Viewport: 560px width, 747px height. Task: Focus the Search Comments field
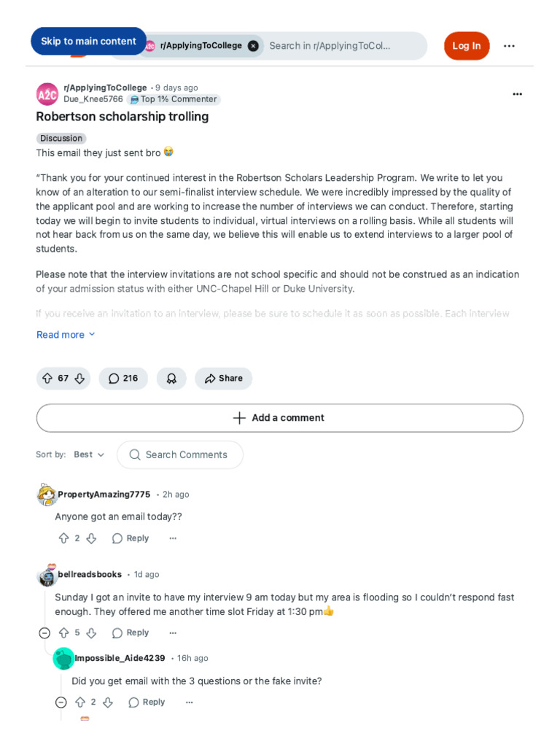pyautogui.click(x=187, y=454)
